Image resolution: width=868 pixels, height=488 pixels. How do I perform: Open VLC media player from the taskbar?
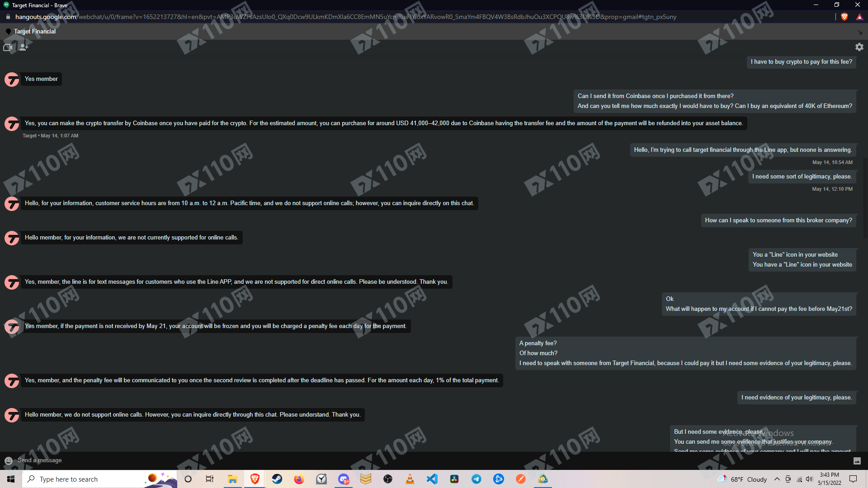coord(410,479)
